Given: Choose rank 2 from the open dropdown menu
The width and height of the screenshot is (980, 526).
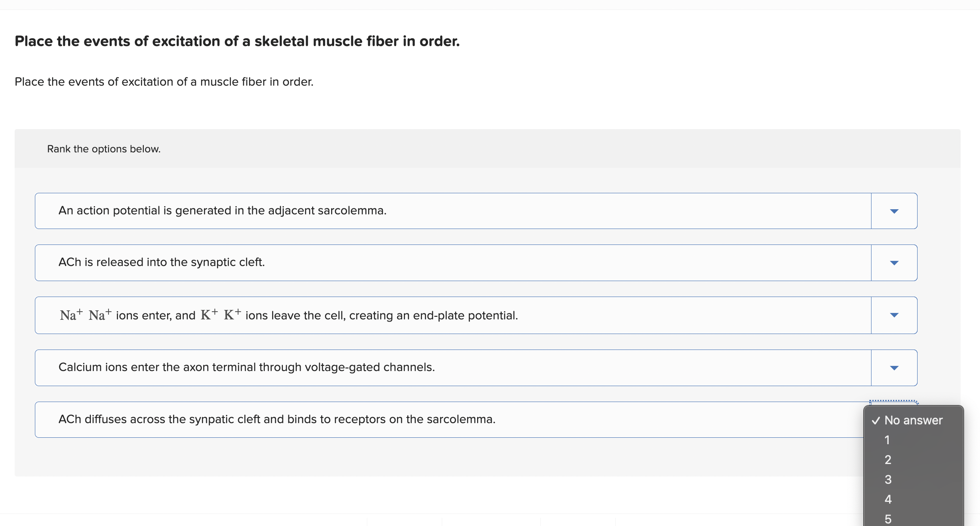Looking at the screenshot, I should pyautogui.click(x=887, y=460).
